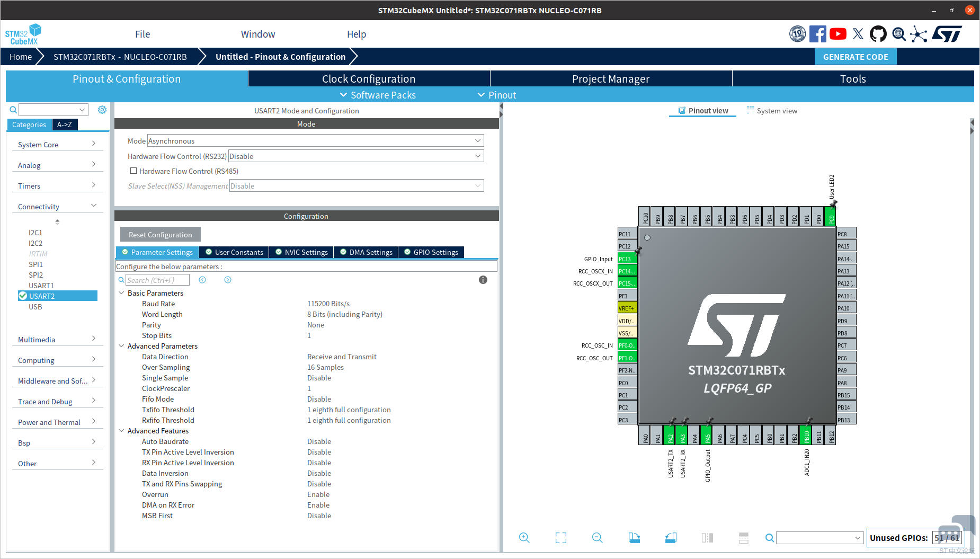The width and height of the screenshot is (980, 559).
Task: Open the Help menu
Action: click(x=357, y=34)
